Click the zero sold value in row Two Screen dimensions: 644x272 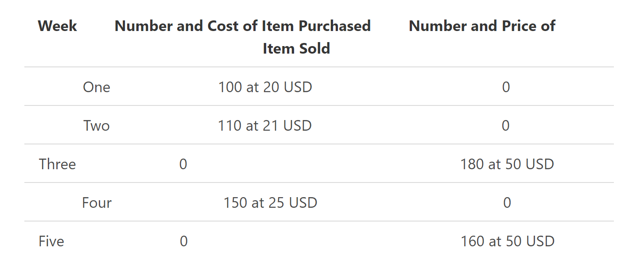(506, 126)
